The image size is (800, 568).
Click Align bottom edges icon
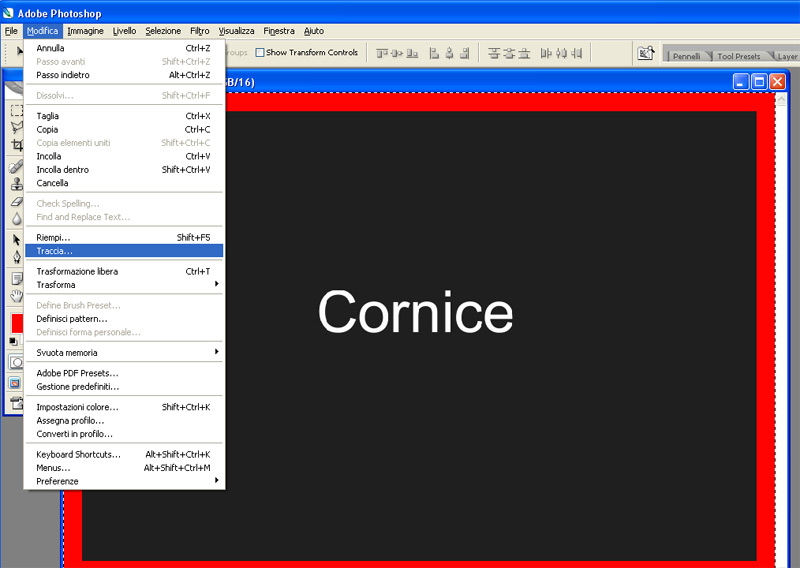(x=412, y=53)
